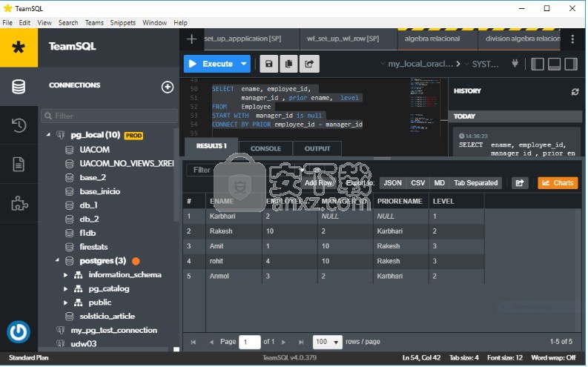
Task: Click the my_pg_test_connection elephant icon
Action: click(60, 331)
